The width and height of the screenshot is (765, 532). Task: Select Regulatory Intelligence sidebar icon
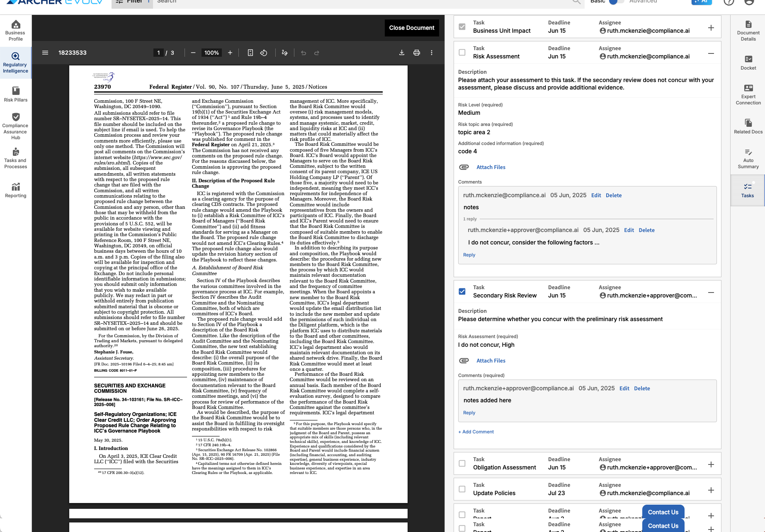(x=16, y=63)
